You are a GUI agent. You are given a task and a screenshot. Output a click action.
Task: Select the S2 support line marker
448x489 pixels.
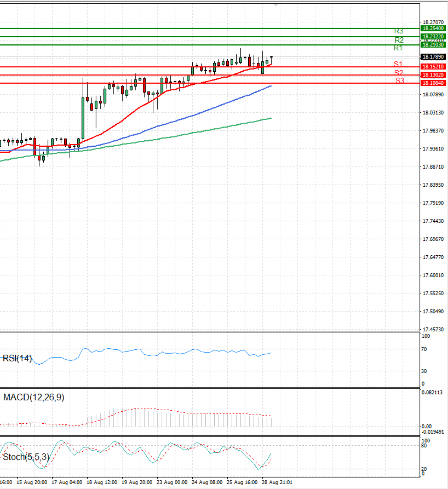tap(398, 73)
